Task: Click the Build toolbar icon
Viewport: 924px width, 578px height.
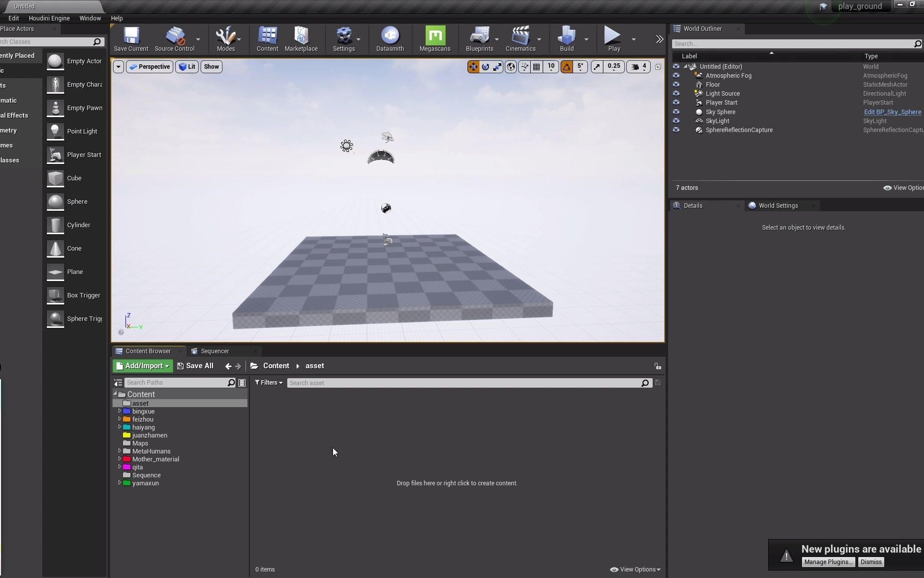Action: click(567, 39)
